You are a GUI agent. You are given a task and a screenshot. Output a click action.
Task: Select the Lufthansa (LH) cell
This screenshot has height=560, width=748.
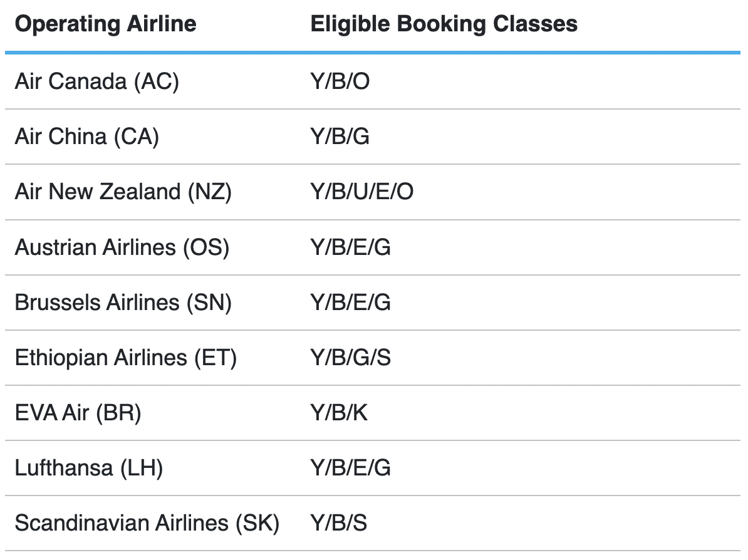[x=89, y=468]
